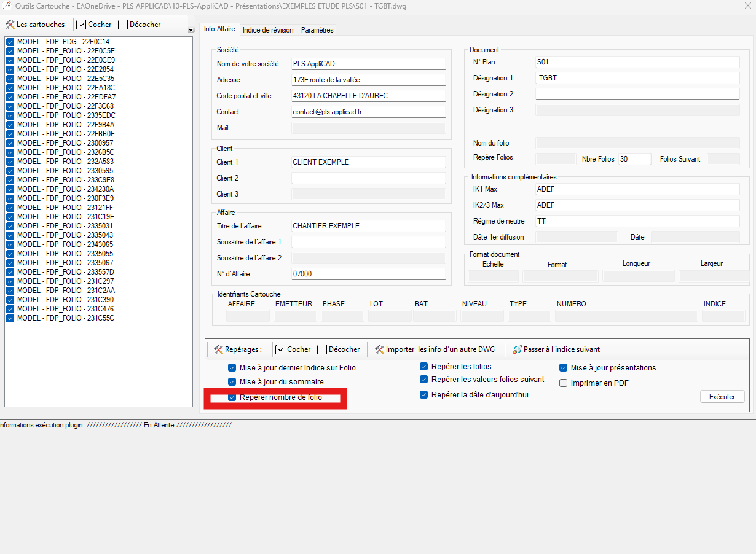Open the Paramètres tab

pos(317,30)
